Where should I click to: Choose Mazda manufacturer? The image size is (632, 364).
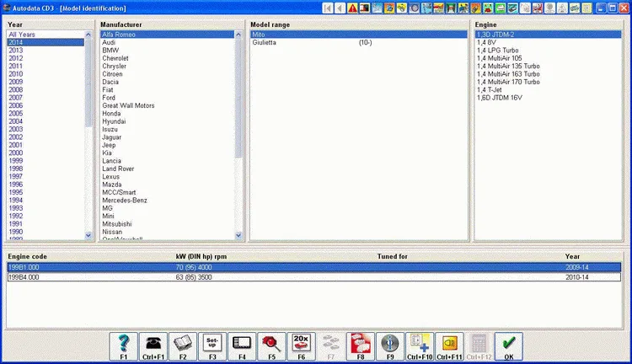point(168,185)
